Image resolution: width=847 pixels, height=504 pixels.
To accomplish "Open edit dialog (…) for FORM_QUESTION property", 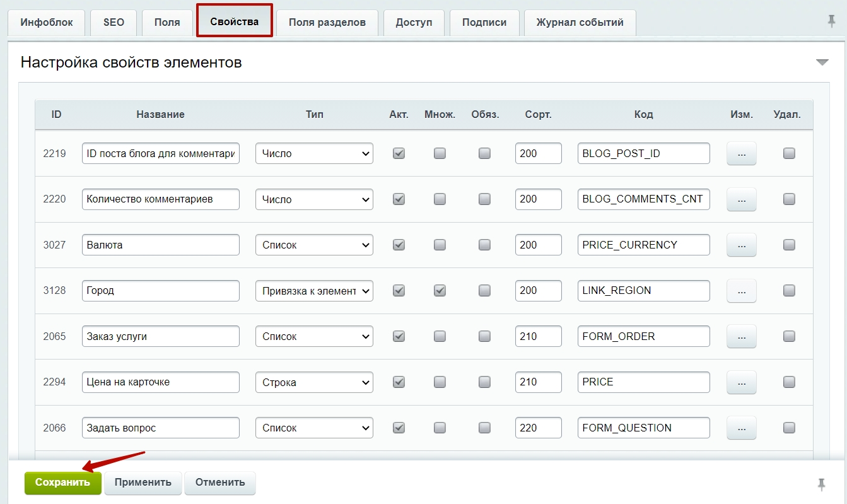I will click(741, 428).
